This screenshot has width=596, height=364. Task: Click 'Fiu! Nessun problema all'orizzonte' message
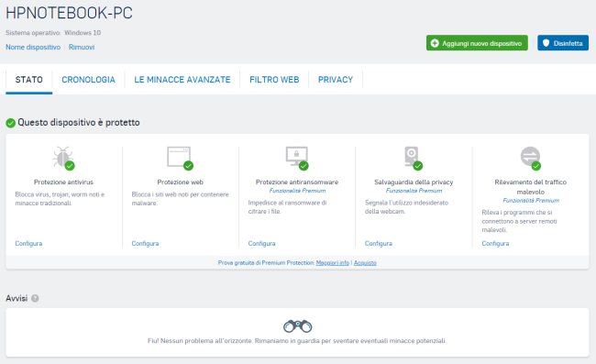pyautogui.click(x=297, y=341)
